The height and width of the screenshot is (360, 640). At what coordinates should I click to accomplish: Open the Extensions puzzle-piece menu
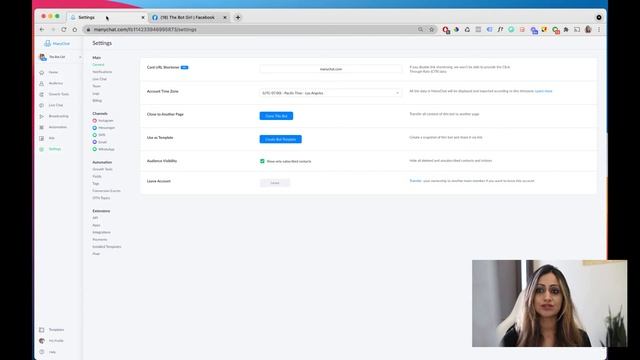point(566,29)
